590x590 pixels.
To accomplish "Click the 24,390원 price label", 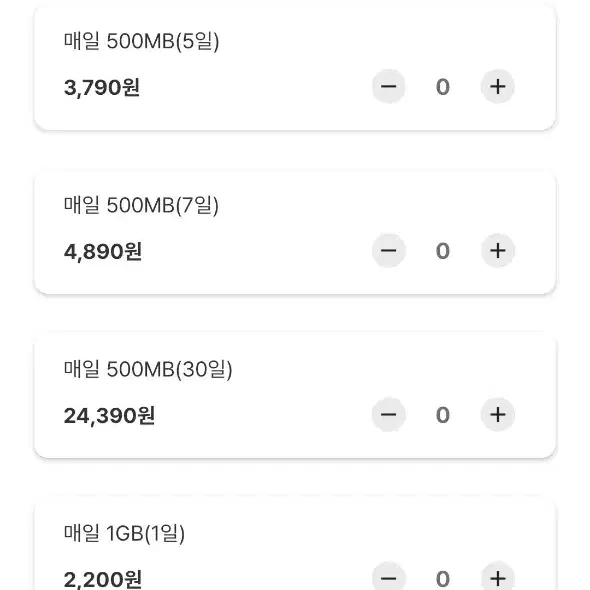I will (109, 415).
